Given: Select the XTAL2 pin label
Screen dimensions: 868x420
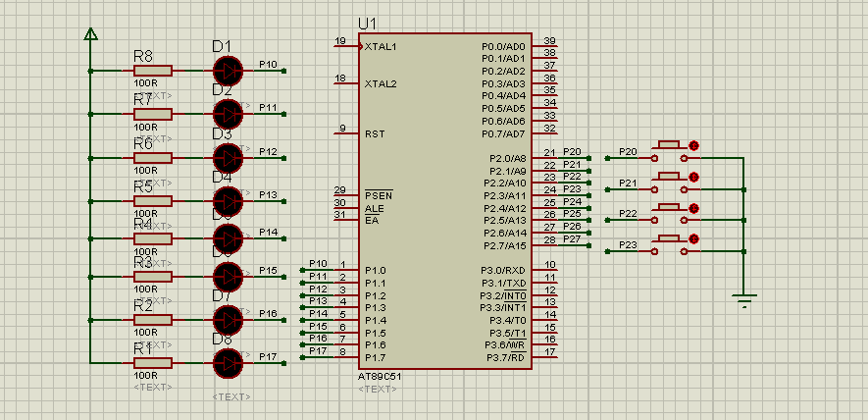Looking at the screenshot, I should coord(381,84).
